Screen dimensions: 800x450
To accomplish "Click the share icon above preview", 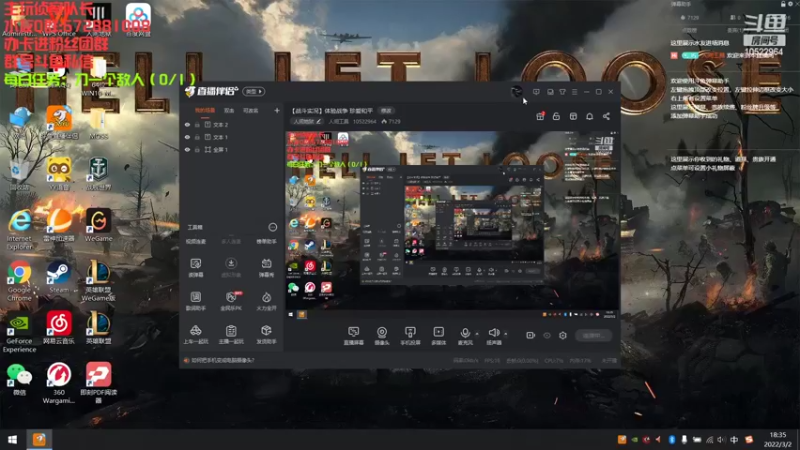I will click(606, 116).
